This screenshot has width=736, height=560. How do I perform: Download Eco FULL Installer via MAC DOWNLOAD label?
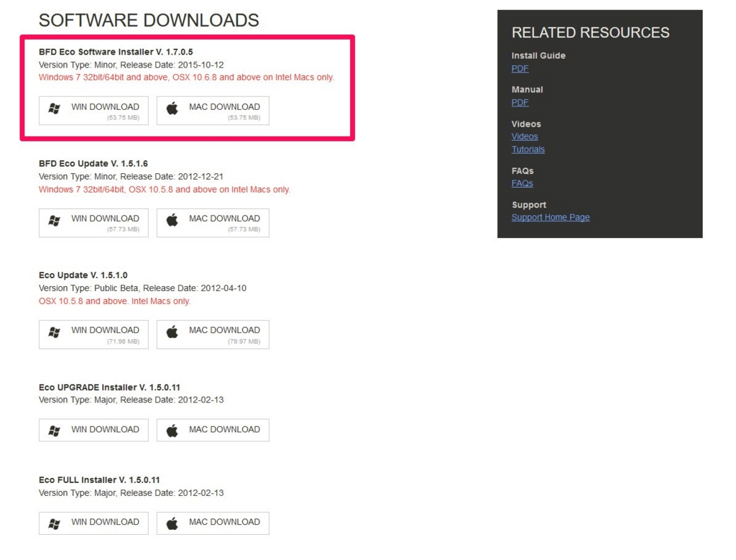(224, 522)
